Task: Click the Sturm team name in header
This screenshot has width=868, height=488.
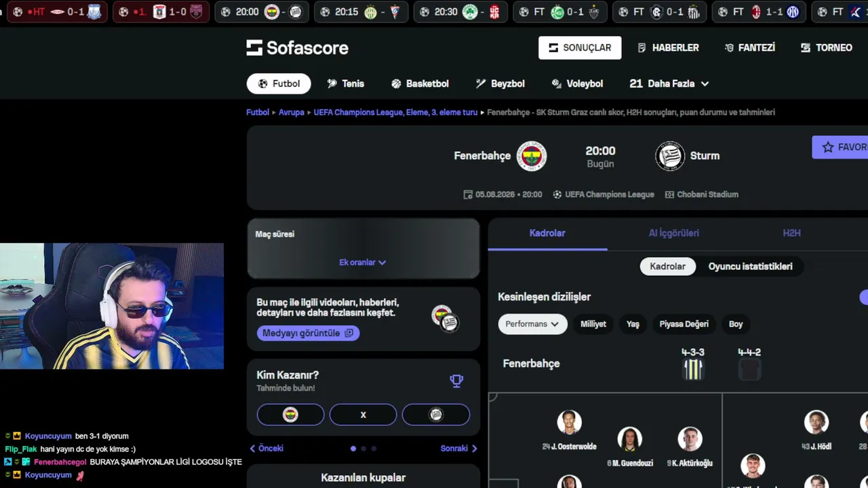Action: click(705, 156)
